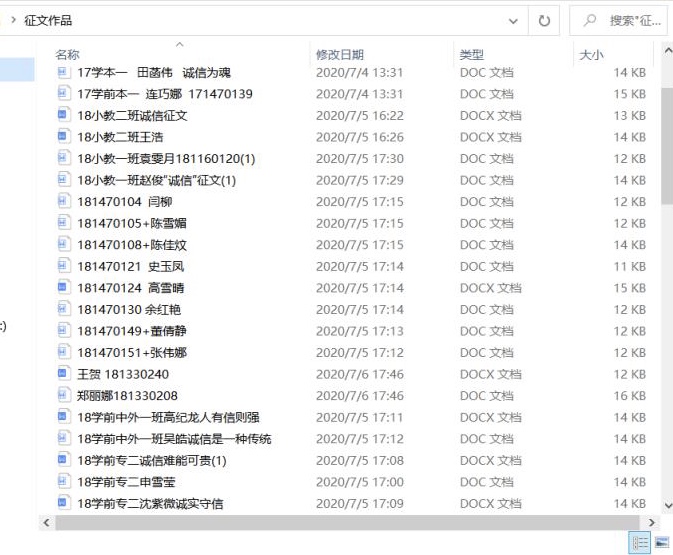673x555 pixels.
Task: Click the file icon of 181470104 闫柳
Action: point(64,201)
